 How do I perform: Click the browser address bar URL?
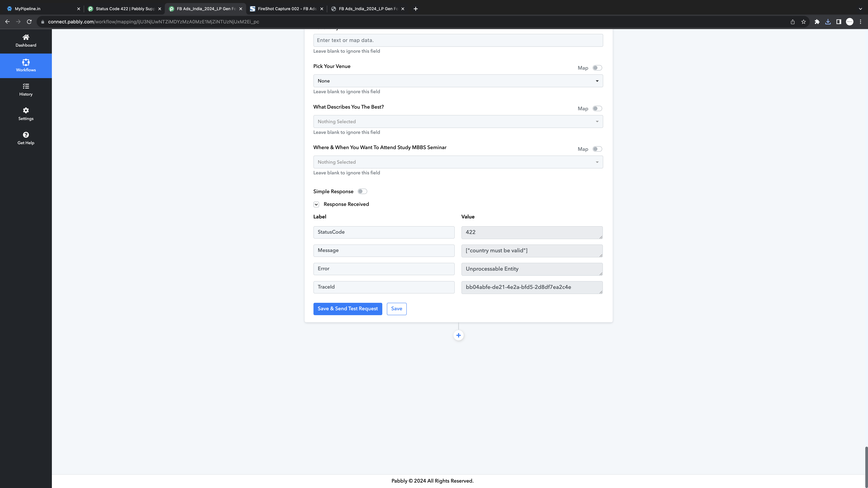pyautogui.click(x=153, y=22)
